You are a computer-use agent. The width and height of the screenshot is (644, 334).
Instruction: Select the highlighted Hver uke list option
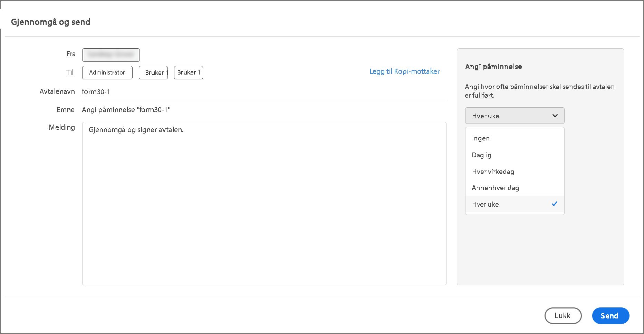pos(486,204)
